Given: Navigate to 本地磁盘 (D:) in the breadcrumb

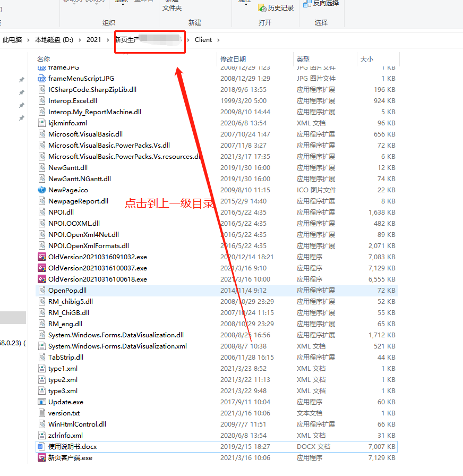Looking at the screenshot, I should [54, 40].
